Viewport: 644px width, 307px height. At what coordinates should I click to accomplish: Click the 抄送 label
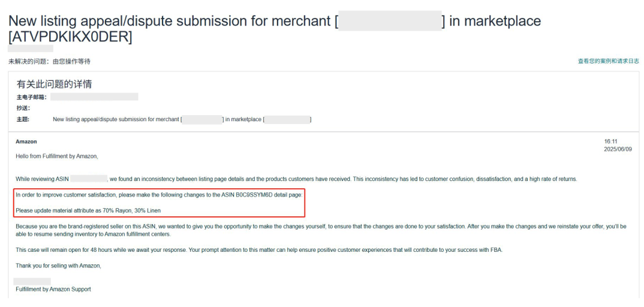coord(23,108)
